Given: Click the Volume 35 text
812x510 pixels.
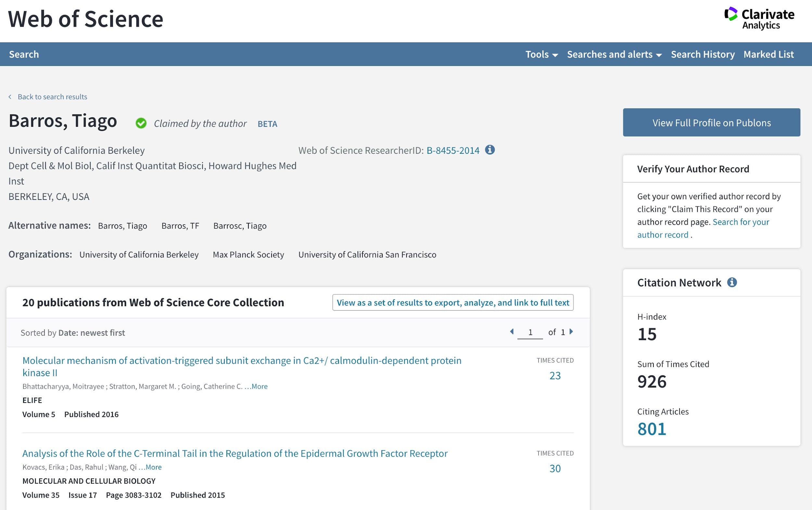Looking at the screenshot, I should [41, 495].
